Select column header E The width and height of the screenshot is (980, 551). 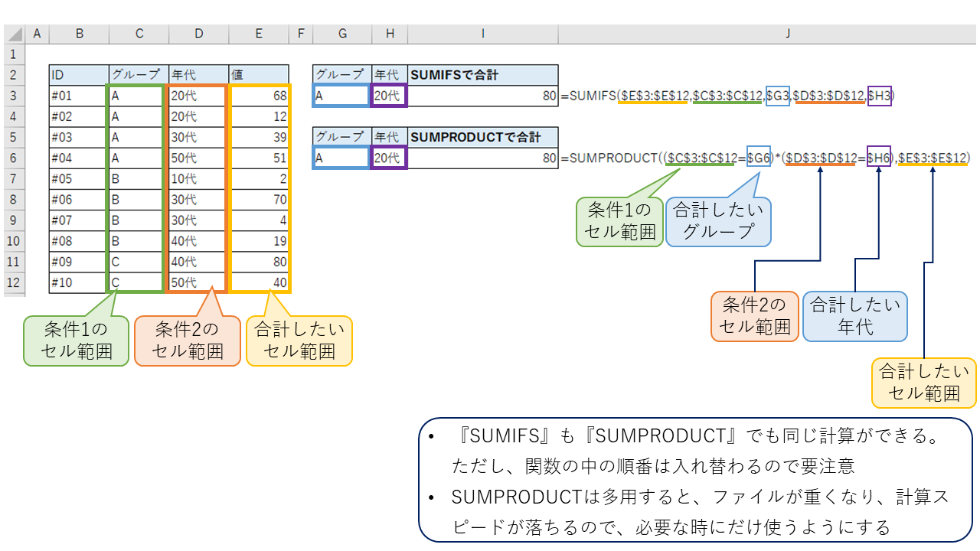click(259, 34)
